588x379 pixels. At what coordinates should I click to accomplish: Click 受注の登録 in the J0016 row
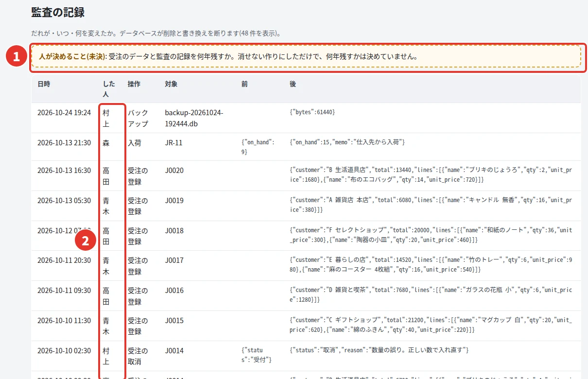(x=138, y=296)
